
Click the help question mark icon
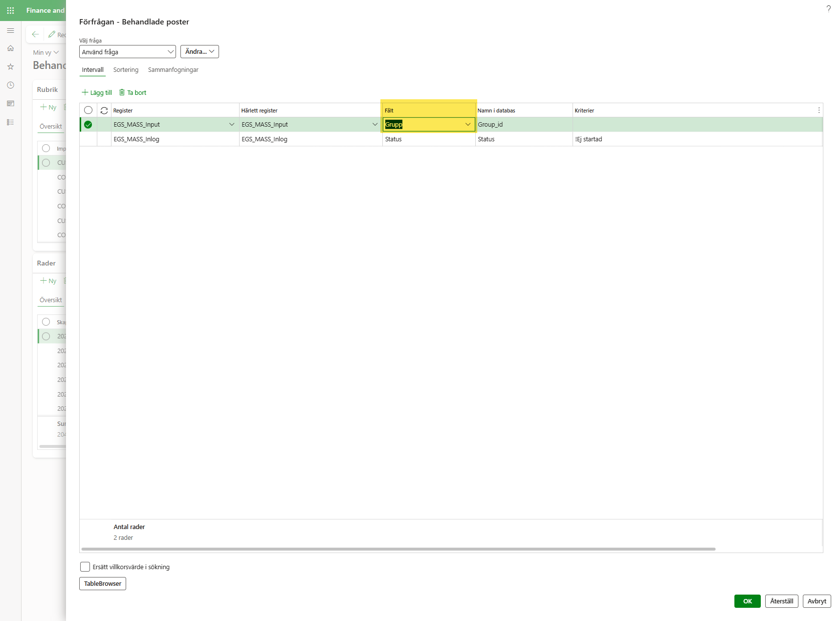(x=828, y=9)
